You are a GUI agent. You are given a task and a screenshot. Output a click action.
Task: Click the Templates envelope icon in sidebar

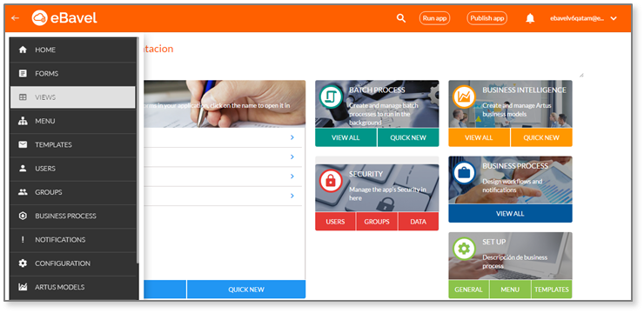[x=23, y=144]
